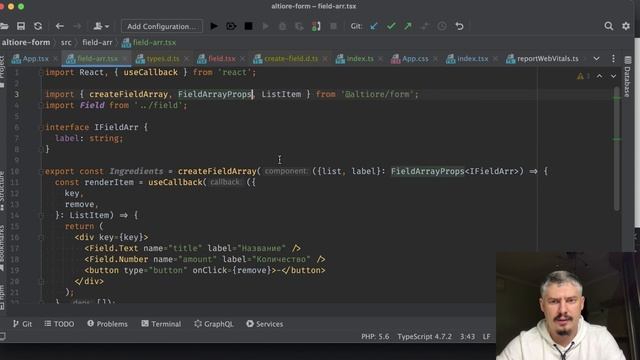The height and width of the screenshot is (360, 640).
Task: Open the tab options three-dot menu
Action: click(x=613, y=59)
